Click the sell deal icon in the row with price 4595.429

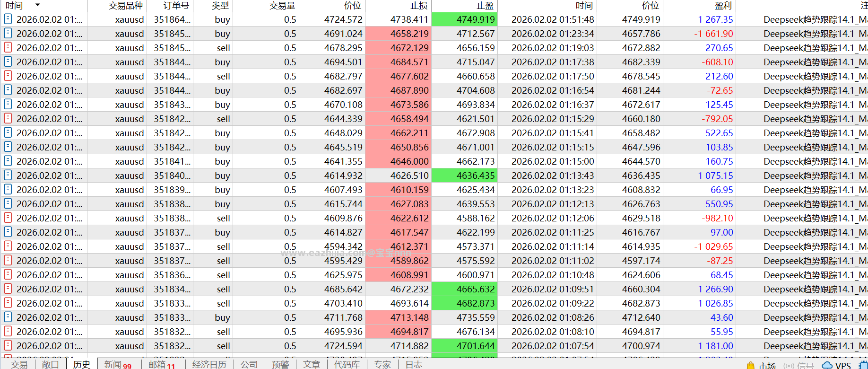(x=8, y=260)
